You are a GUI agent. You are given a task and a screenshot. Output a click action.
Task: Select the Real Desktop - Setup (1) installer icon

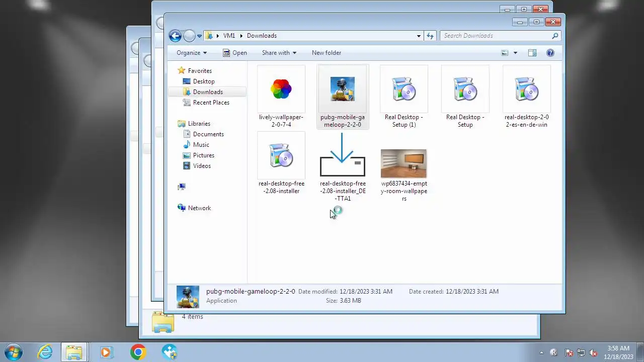(x=404, y=89)
